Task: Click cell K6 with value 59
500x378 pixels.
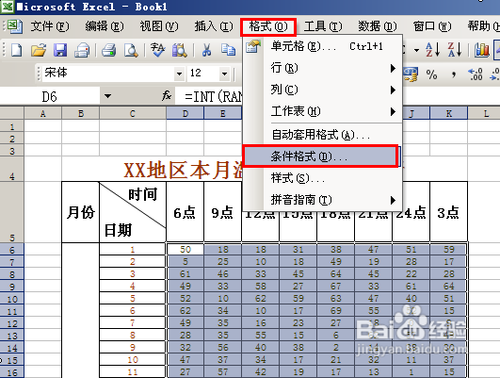Action: [449, 249]
